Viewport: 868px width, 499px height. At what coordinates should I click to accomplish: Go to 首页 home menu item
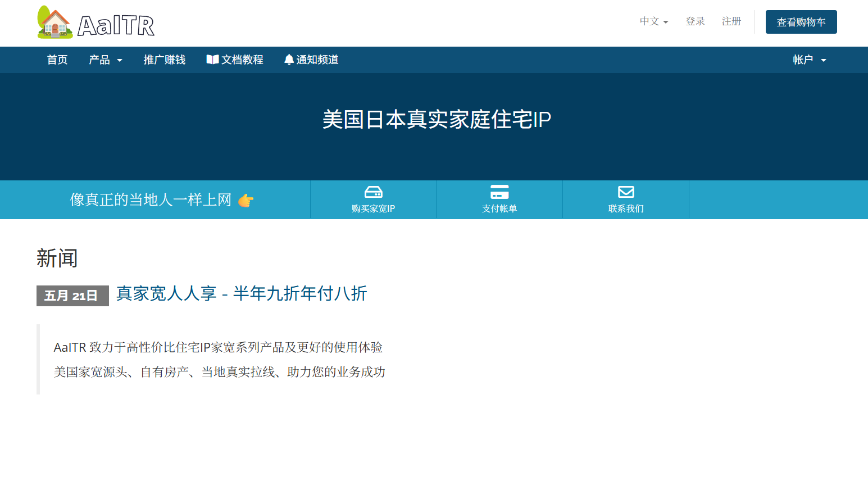[57, 60]
